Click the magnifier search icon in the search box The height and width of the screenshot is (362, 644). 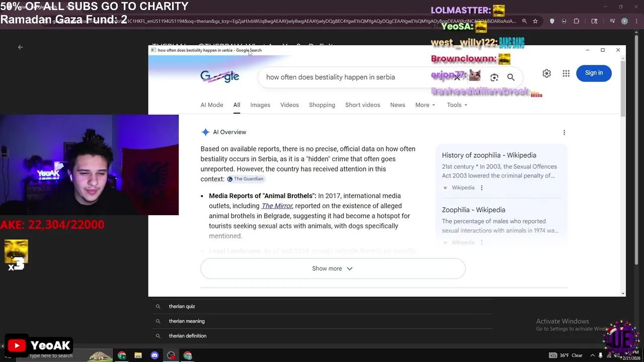click(x=511, y=77)
